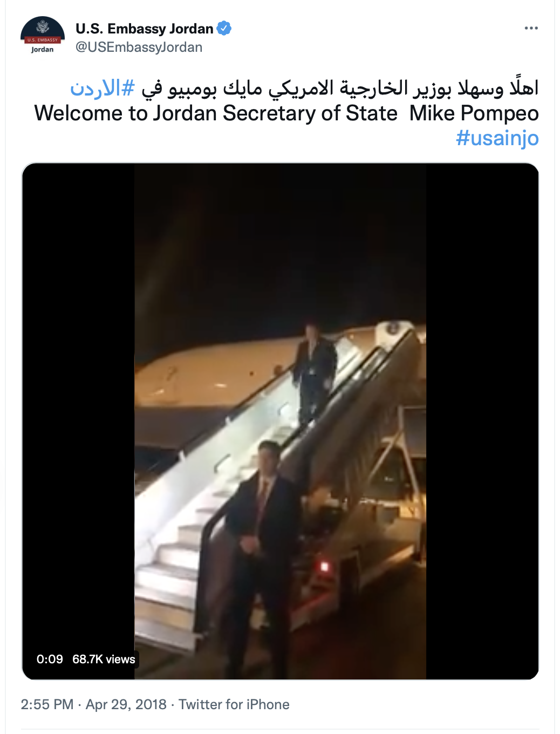Open the 2:55 PM tweet timestamp
560x734 pixels.
[x=47, y=704]
